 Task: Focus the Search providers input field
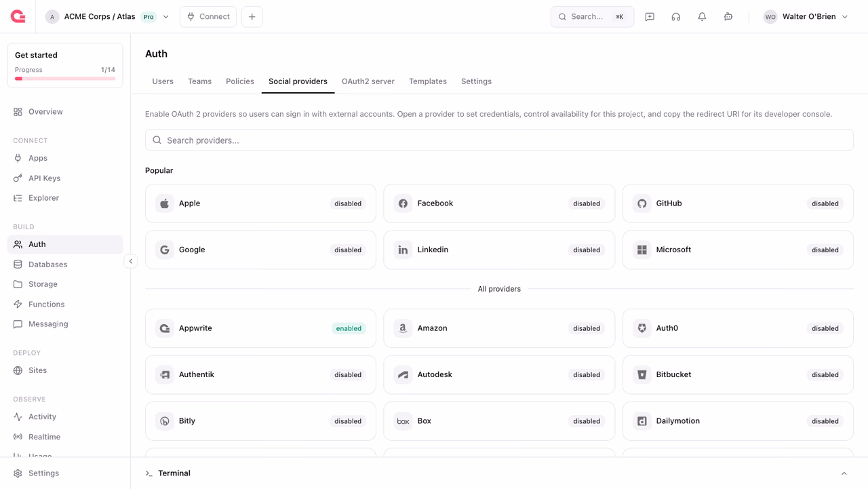click(499, 140)
